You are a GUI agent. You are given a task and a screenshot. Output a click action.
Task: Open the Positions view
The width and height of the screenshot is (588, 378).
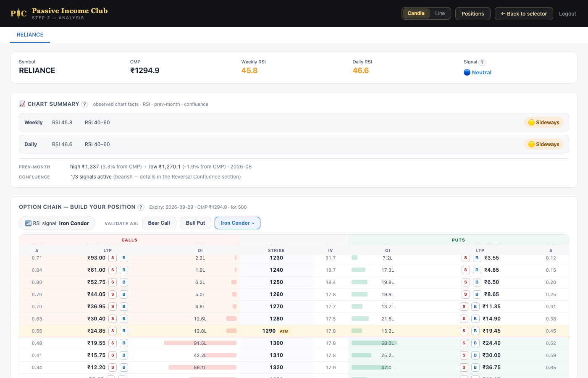472,13
